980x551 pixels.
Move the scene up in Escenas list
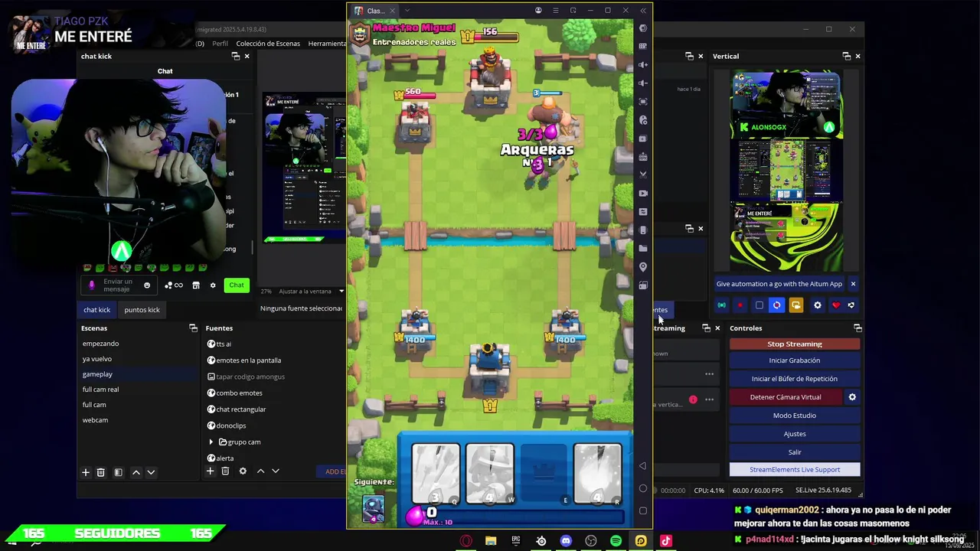click(x=136, y=472)
